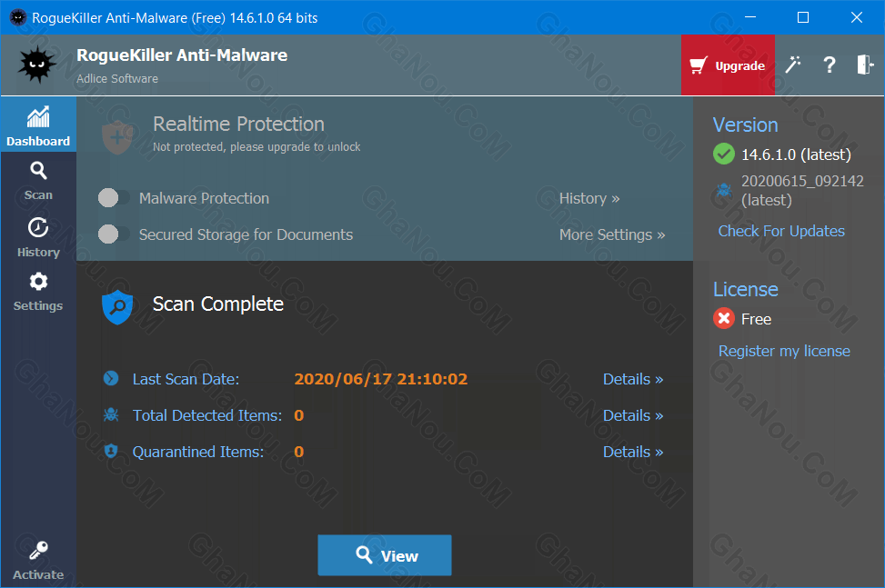The image size is (885, 588).
Task: Enable the Malware Protection toggle
Action: [114, 198]
